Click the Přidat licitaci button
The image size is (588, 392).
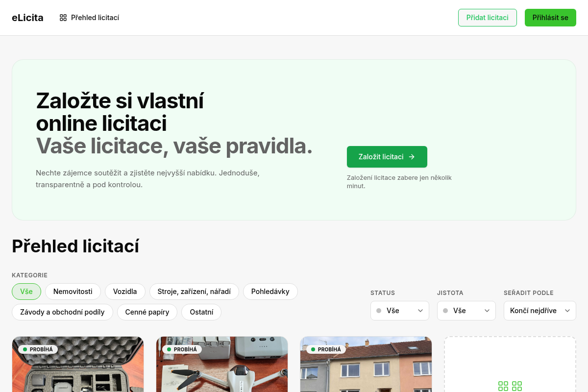(487, 18)
